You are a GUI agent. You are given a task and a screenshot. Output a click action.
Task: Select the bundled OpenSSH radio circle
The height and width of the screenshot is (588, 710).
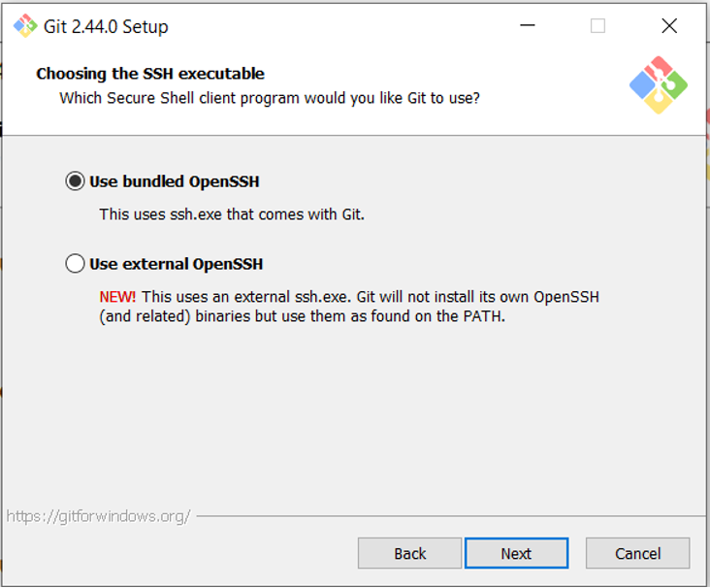75,181
